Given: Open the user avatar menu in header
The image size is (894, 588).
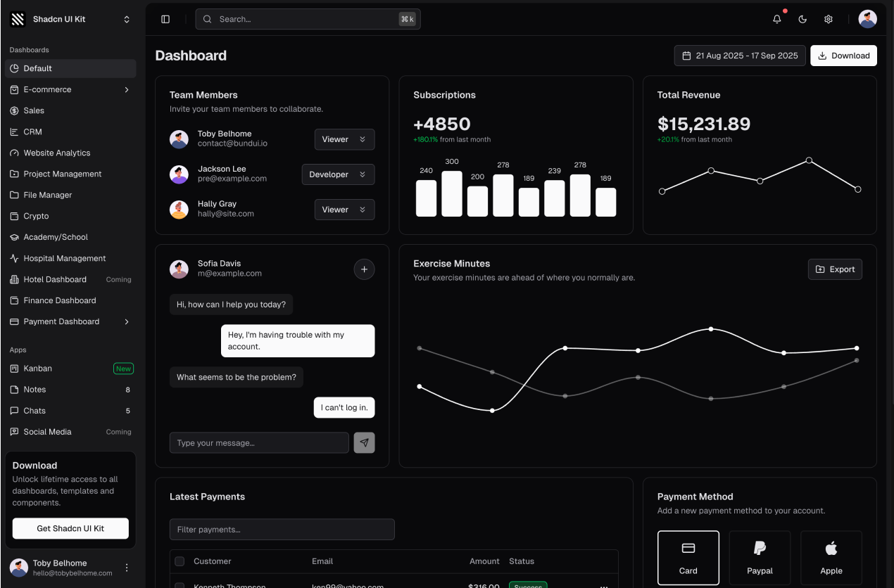Looking at the screenshot, I should click(868, 19).
